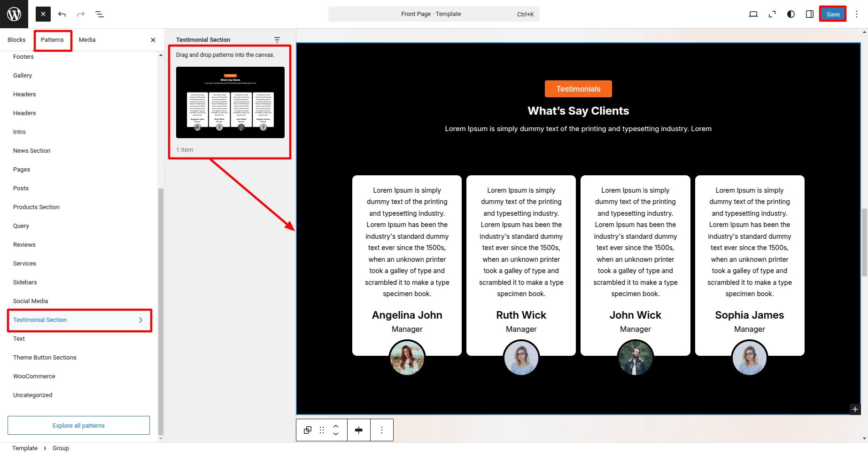Switch to the Media tab
The image size is (868, 454).
(x=87, y=40)
